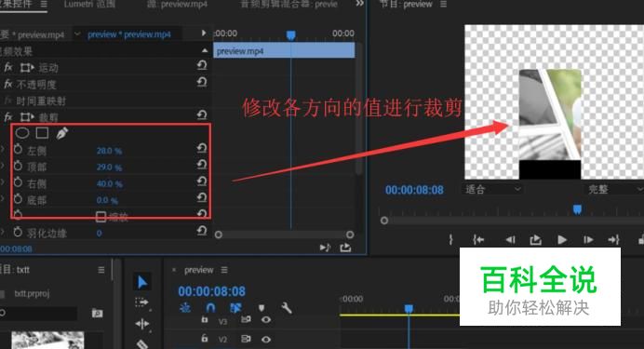Open the preview sequence panel menu
The image size is (644, 349).
[x=224, y=270]
